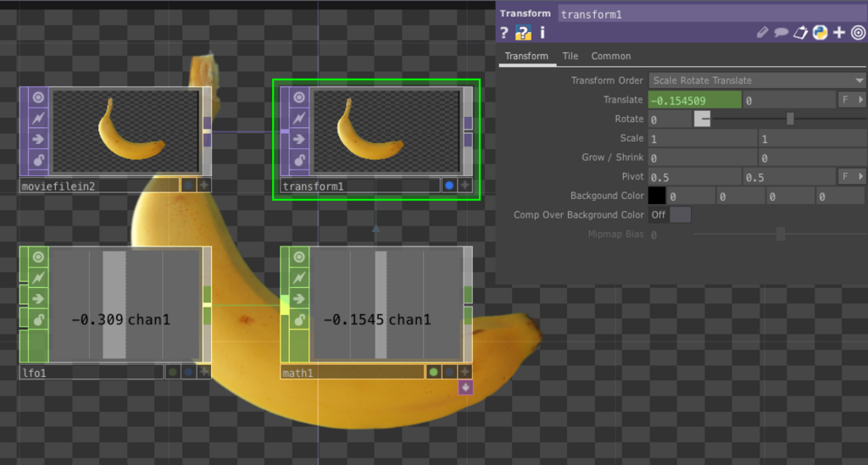This screenshot has height=465, width=868.
Task: Click the Pivot parameter label
Action: coord(632,176)
